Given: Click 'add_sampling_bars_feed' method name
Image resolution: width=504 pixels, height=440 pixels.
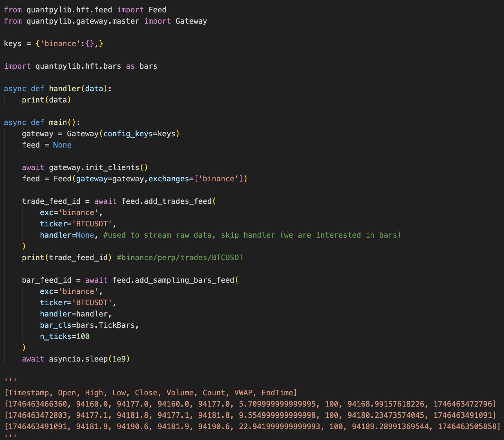Looking at the screenshot, I should point(184,280).
